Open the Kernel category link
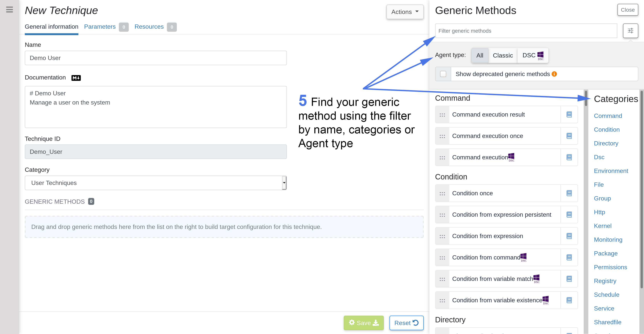 [x=602, y=226]
